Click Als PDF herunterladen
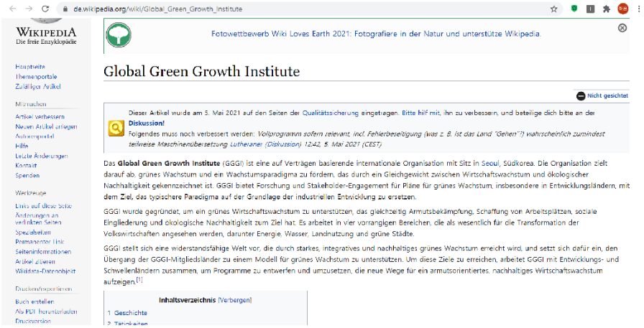644x328 pixels. pyautogui.click(x=46, y=311)
